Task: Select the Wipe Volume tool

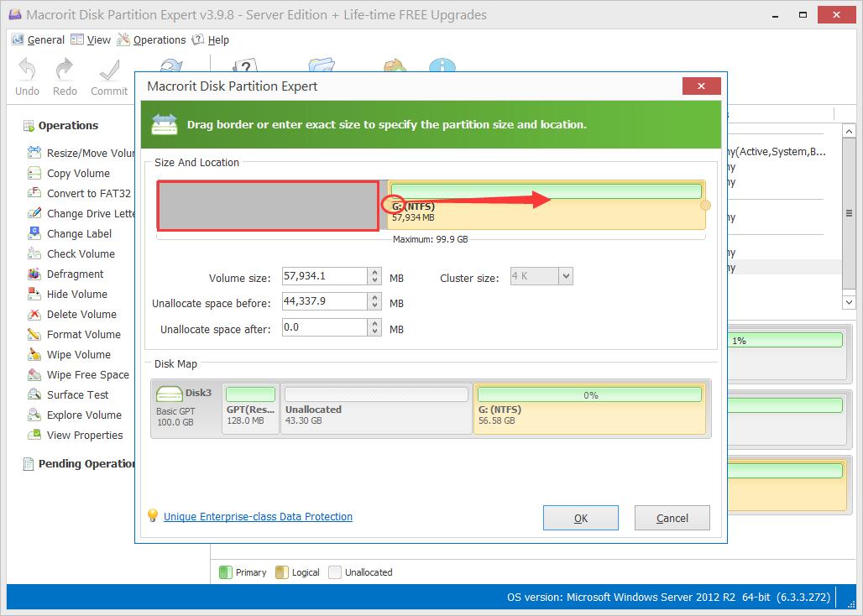Action: (34, 354)
